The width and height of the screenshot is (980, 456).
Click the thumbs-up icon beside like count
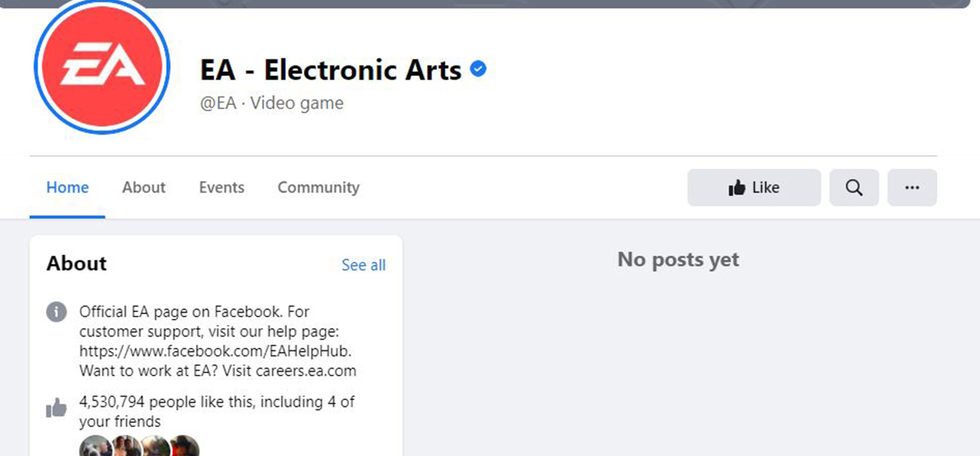point(56,408)
